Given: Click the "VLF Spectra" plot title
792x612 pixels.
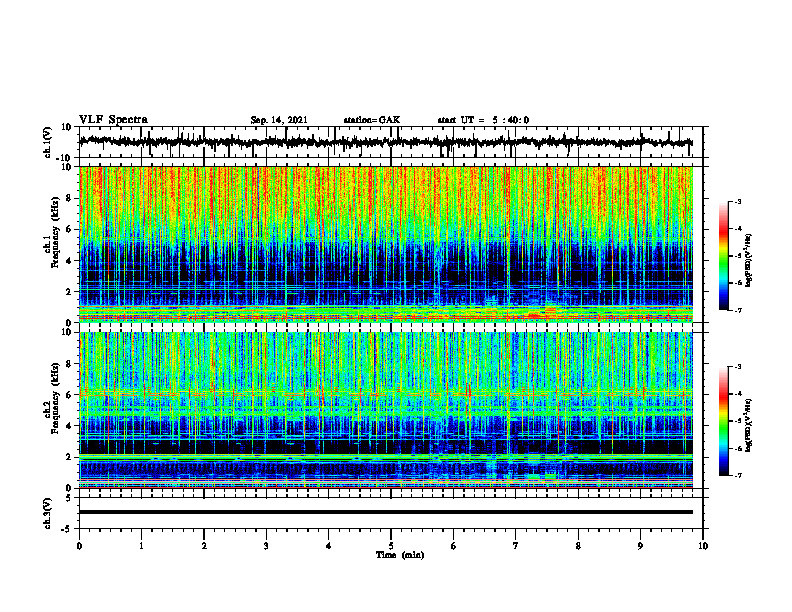Looking at the screenshot, I should click(113, 120).
